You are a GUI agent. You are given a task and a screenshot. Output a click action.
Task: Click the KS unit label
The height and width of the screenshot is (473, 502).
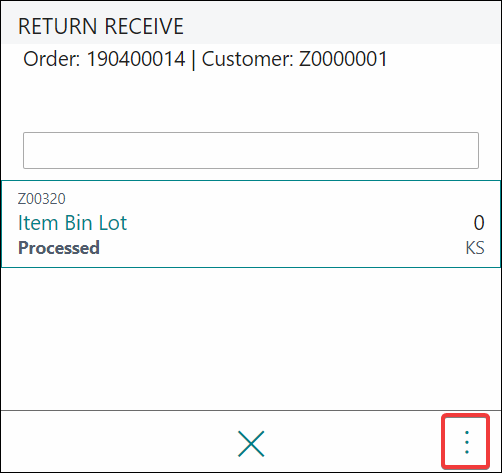pyautogui.click(x=475, y=248)
